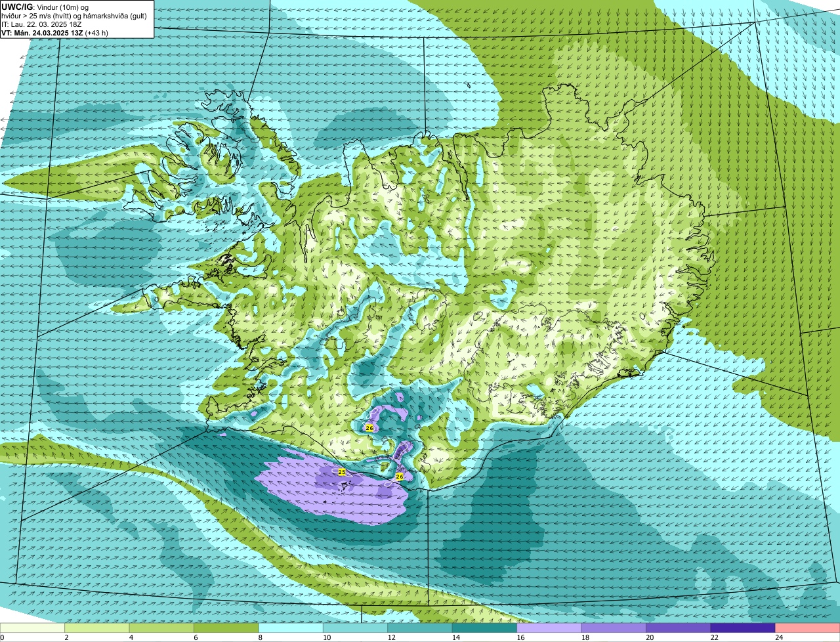840x642 pixels.
Task: Select the 8–10 pale cyan scale swatch
Action: 291,628
